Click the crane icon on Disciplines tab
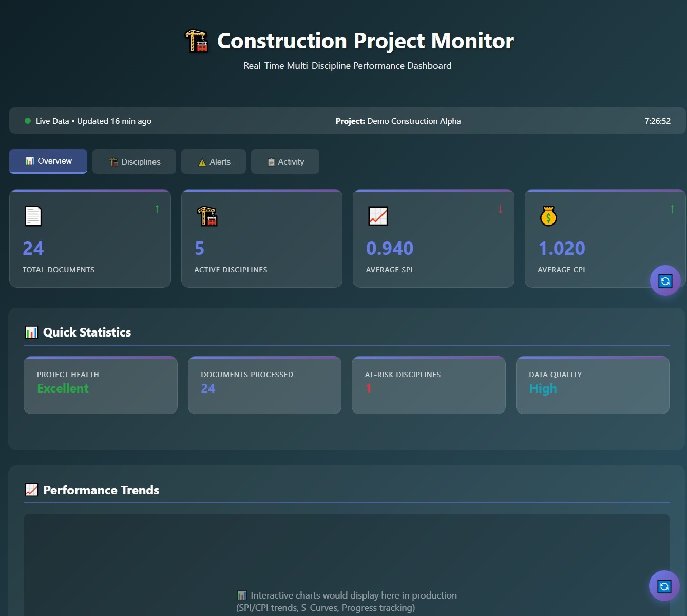The width and height of the screenshot is (687, 616). point(113,162)
